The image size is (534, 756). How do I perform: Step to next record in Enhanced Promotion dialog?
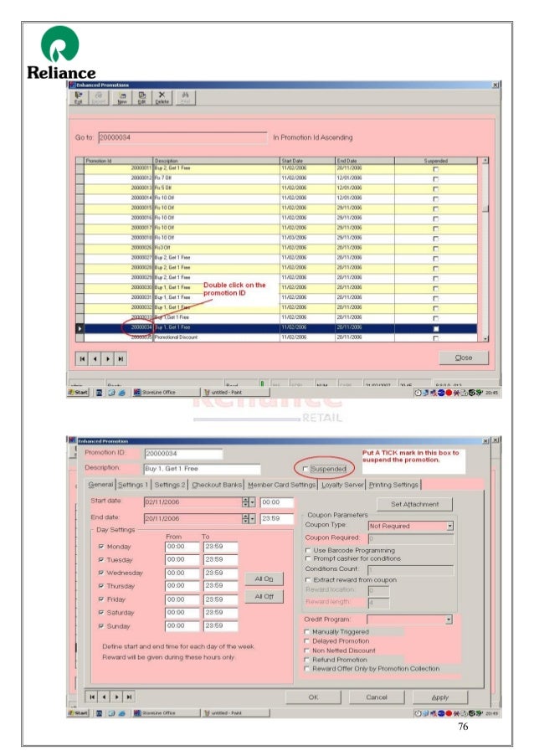116,697
